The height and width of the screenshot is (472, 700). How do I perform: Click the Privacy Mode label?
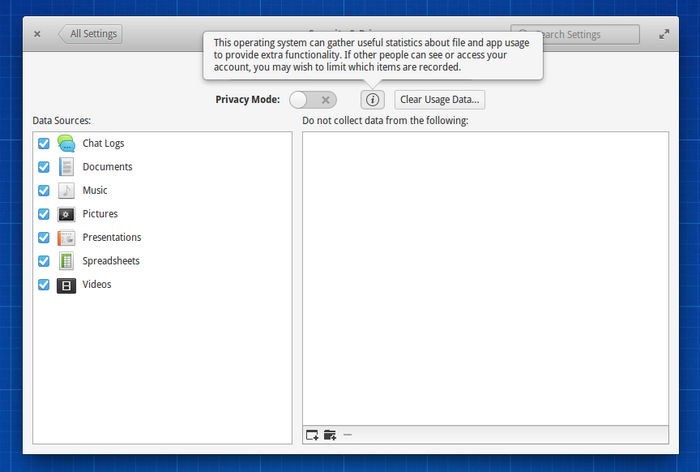pos(248,100)
